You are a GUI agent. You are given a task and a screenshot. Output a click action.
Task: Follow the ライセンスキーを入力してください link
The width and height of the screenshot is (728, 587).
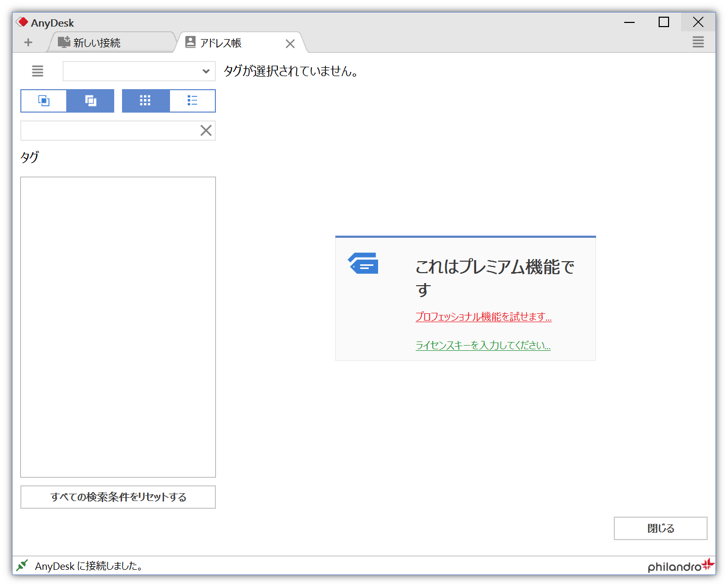482,345
